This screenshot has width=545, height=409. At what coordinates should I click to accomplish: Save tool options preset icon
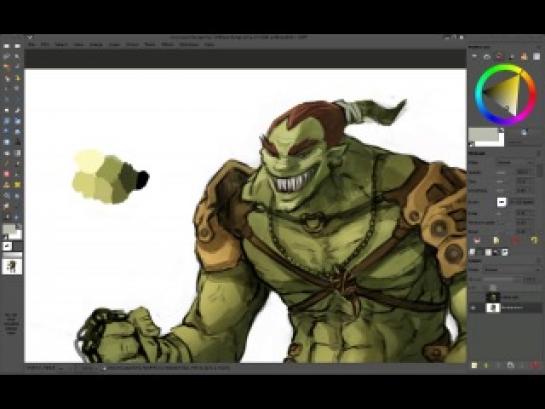tap(477, 240)
